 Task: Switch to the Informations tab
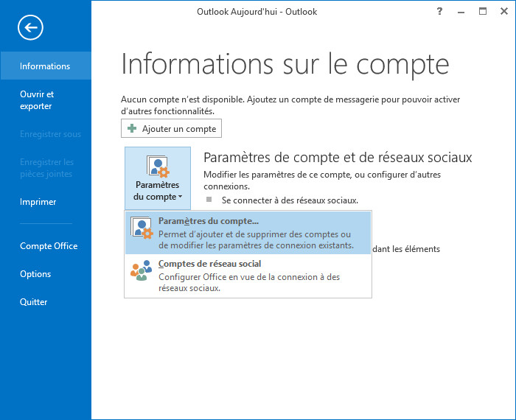[x=45, y=66]
